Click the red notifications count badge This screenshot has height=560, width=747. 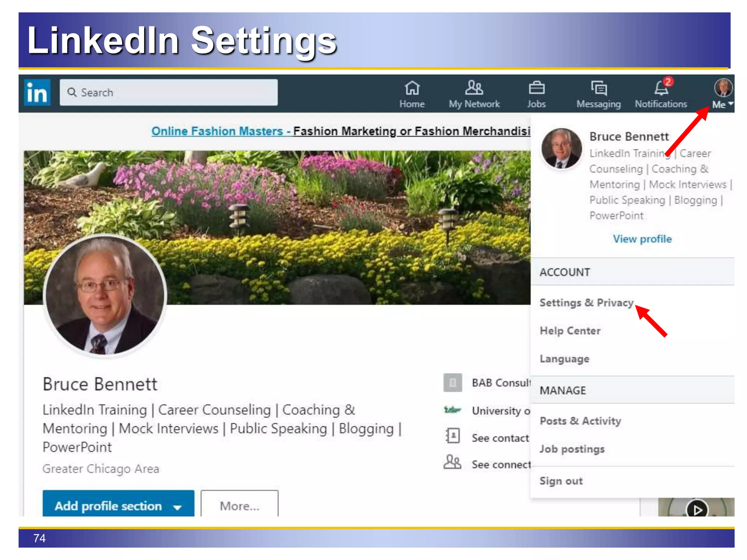pyautogui.click(x=668, y=81)
